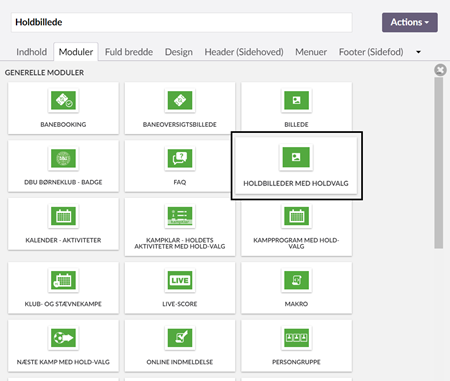Click the BANEBOOKING label text
Screen dimensions: 450x381
[63, 124]
